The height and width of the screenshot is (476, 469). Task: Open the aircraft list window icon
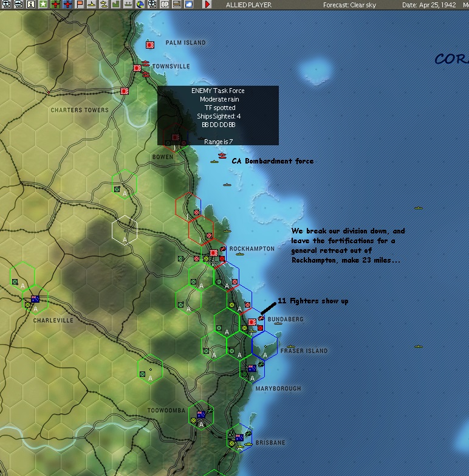[x=6, y=4]
